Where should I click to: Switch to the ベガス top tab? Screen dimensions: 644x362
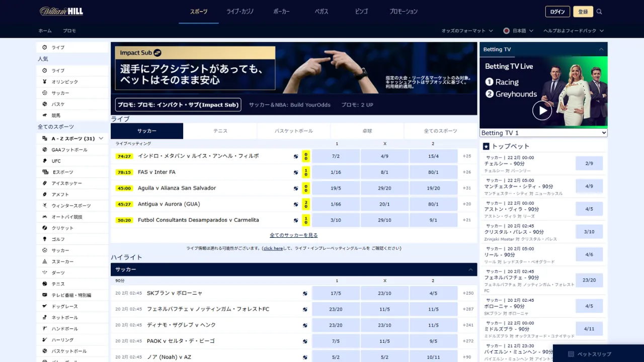pos(321,12)
